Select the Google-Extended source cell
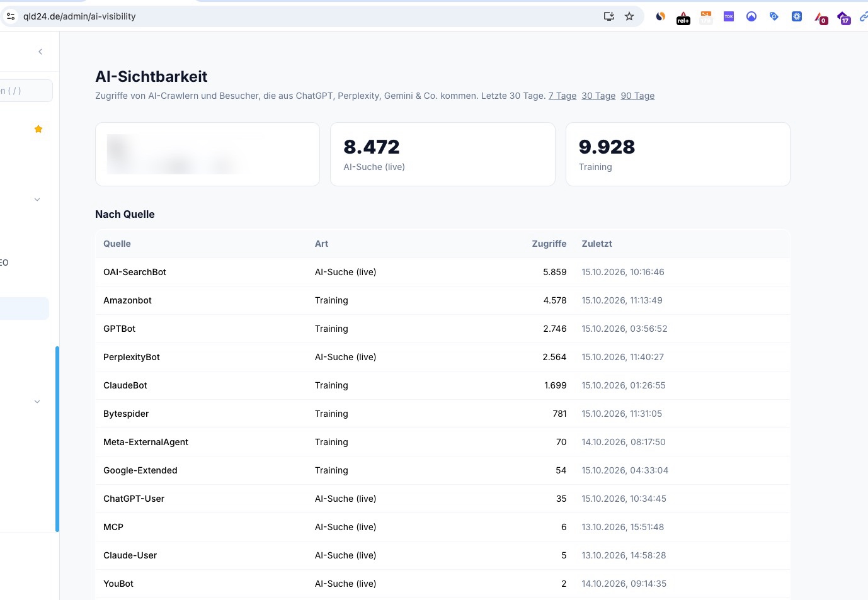The image size is (868, 600). (x=140, y=470)
